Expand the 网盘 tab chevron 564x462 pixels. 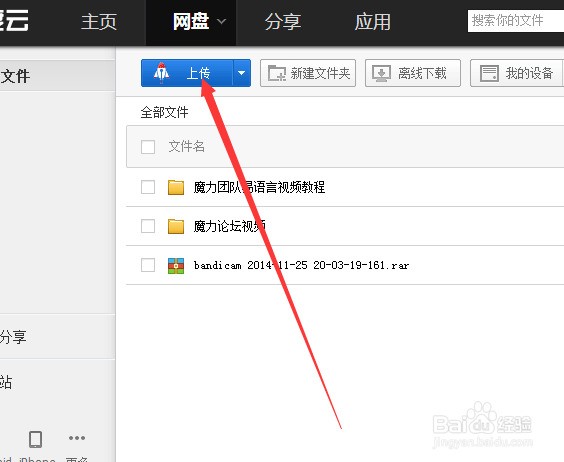click(222, 22)
